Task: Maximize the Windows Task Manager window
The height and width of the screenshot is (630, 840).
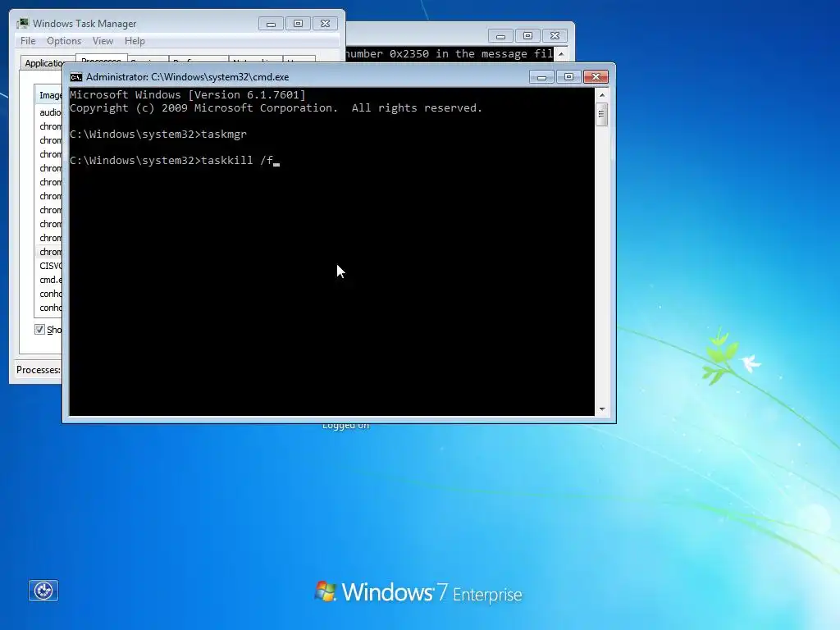Action: coord(299,24)
